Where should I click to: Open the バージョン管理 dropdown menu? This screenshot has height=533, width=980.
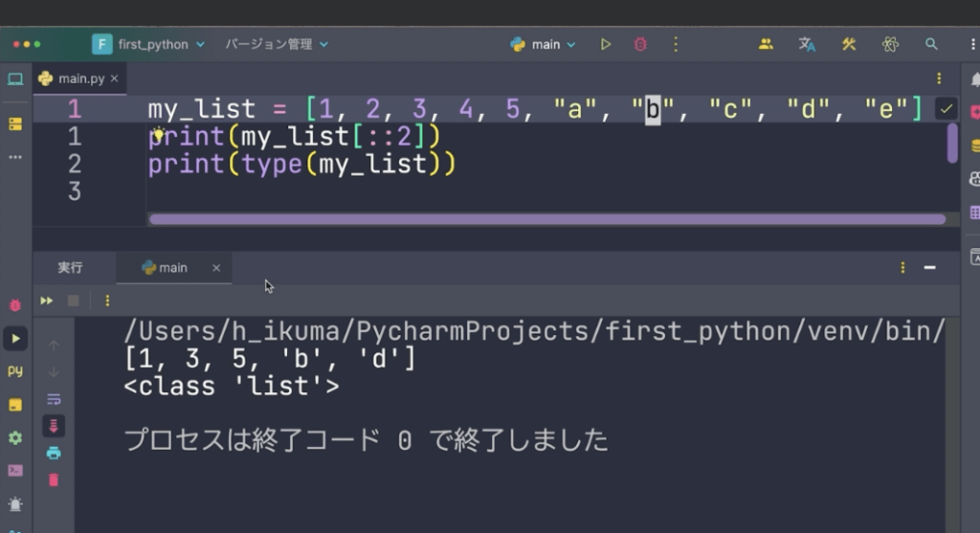point(277,44)
